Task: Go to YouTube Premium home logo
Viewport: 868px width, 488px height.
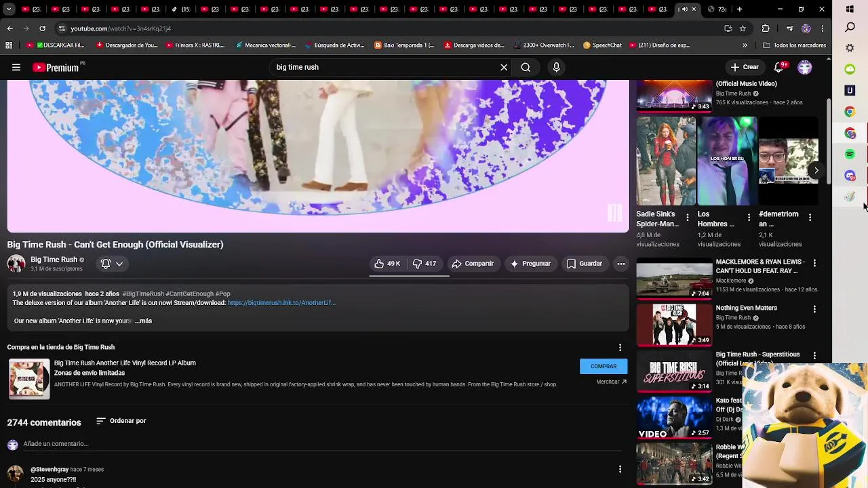Action: coord(56,67)
